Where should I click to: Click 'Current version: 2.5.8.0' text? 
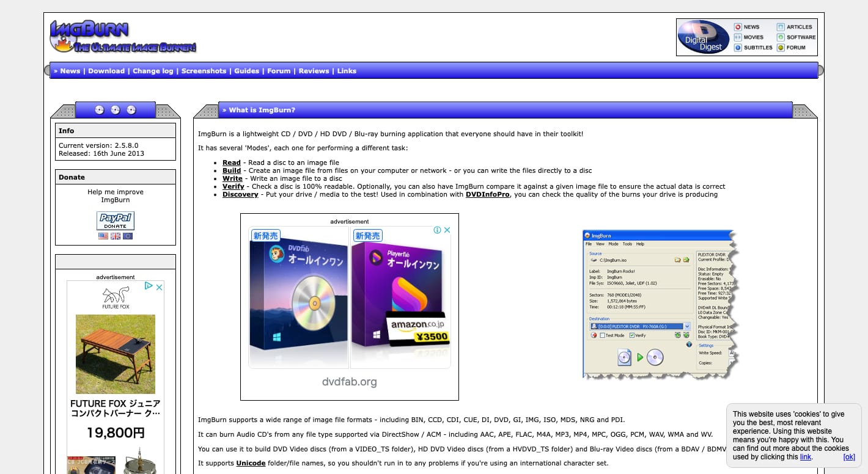(98, 145)
